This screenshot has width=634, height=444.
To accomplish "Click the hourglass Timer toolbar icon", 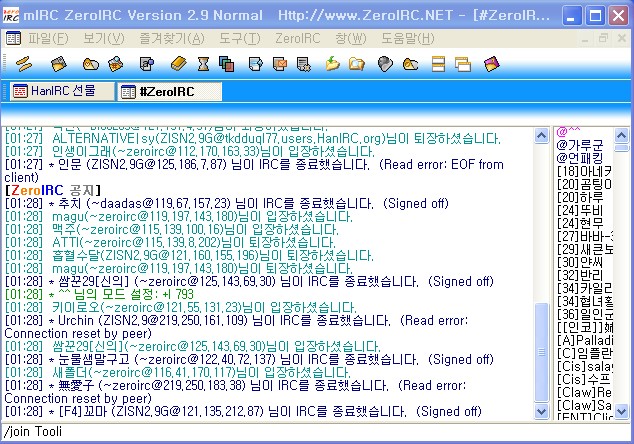I will tap(203, 64).
